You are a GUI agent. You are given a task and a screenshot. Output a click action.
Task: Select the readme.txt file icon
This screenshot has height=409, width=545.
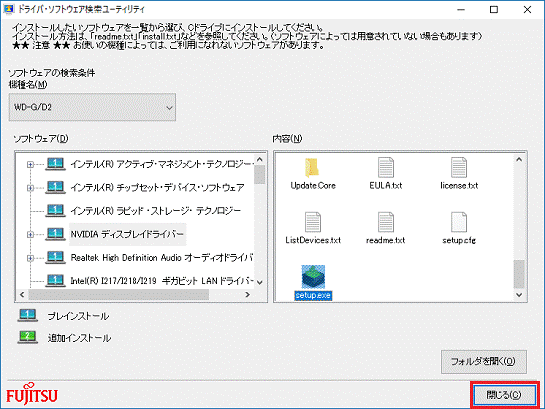point(386,222)
